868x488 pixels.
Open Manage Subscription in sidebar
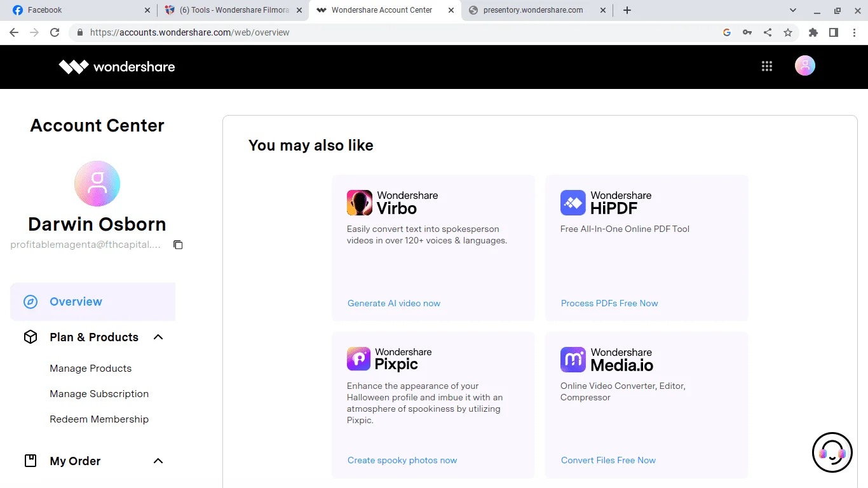99,394
